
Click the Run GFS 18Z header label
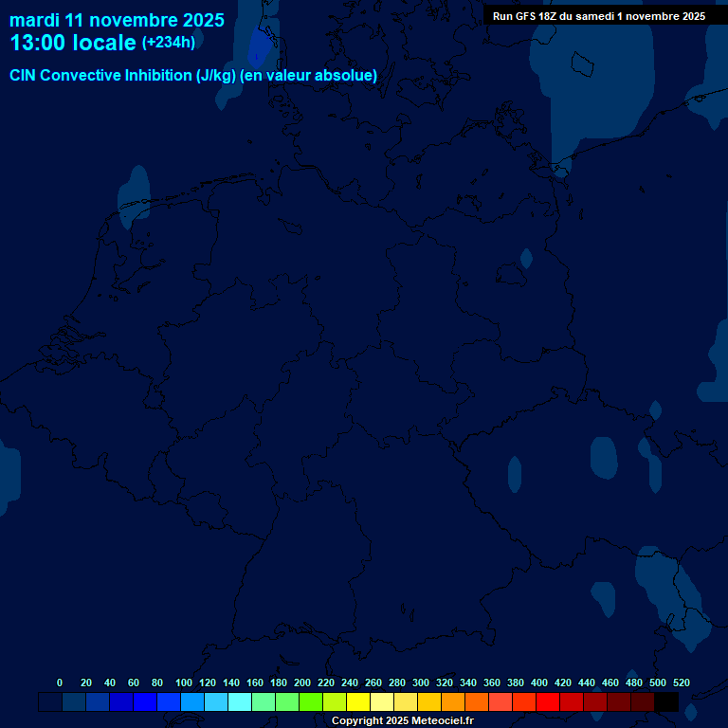pyautogui.click(x=598, y=16)
